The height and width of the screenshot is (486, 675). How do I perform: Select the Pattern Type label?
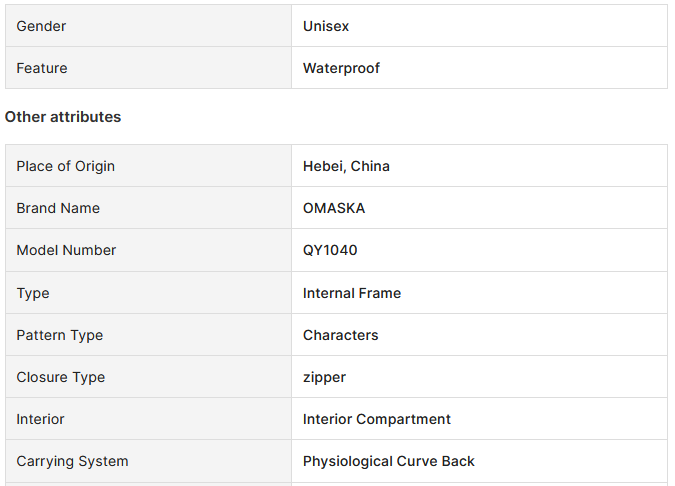click(x=60, y=335)
